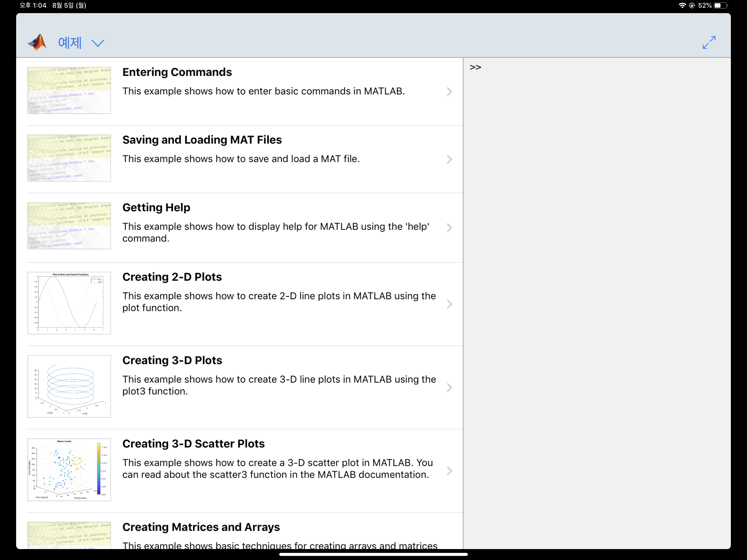Open the Ozone Levels scatter plot thumbnail
Screen dimensions: 747x560
(x=69, y=469)
